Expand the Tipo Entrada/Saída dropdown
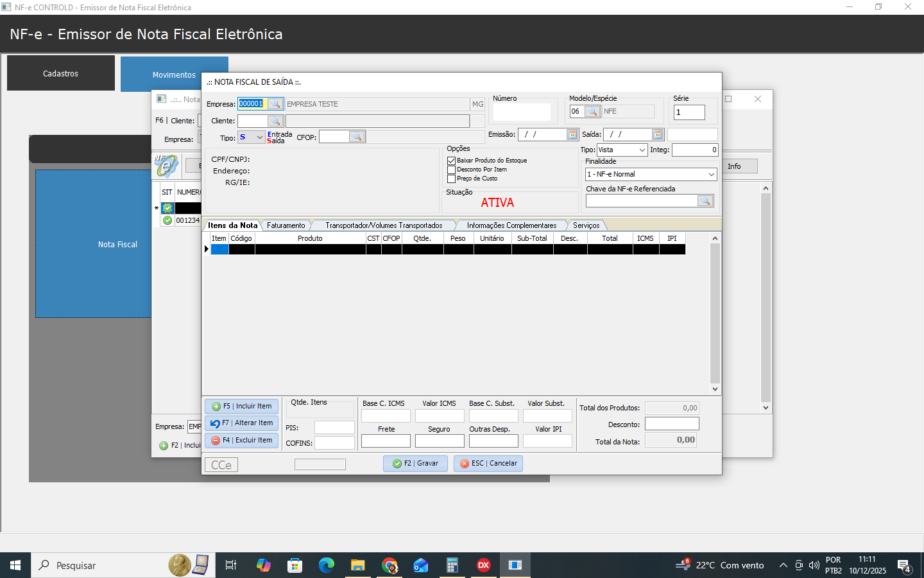Viewport: 924px width, 578px height. coord(259,137)
